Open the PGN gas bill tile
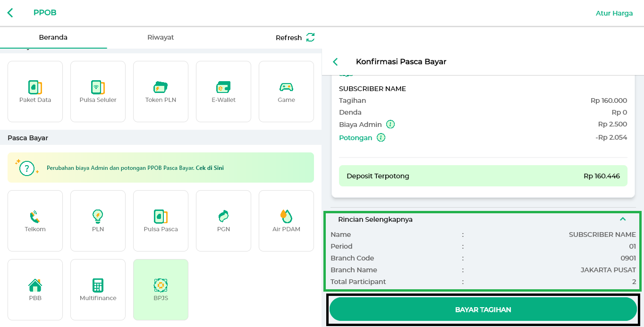The height and width of the screenshot is (327, 644). click(x=223, y=220)
